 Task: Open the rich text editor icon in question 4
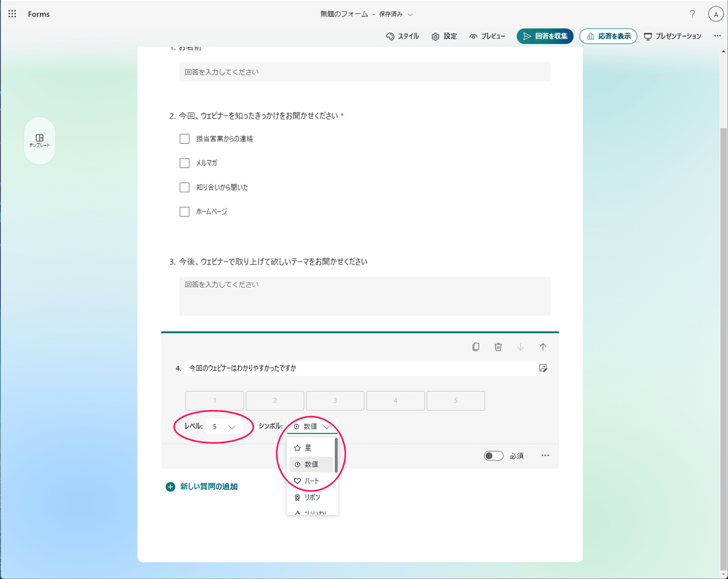[542, 368]
